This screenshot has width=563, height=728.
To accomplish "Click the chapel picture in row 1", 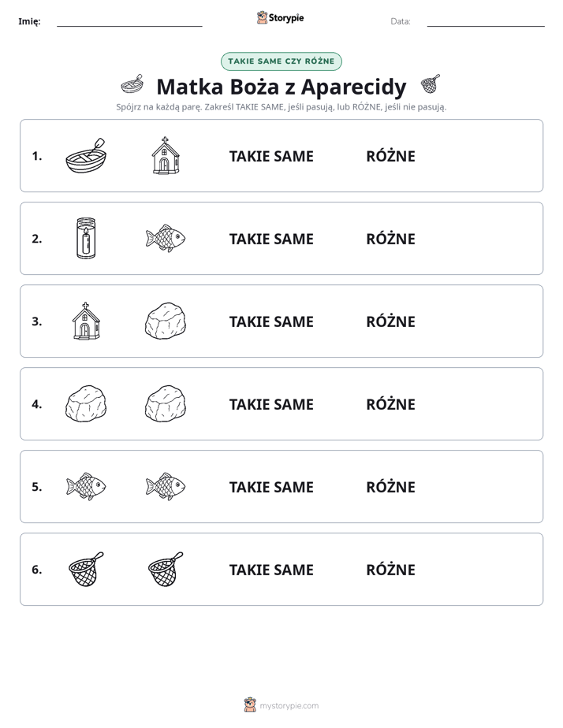I will [166, 155].
